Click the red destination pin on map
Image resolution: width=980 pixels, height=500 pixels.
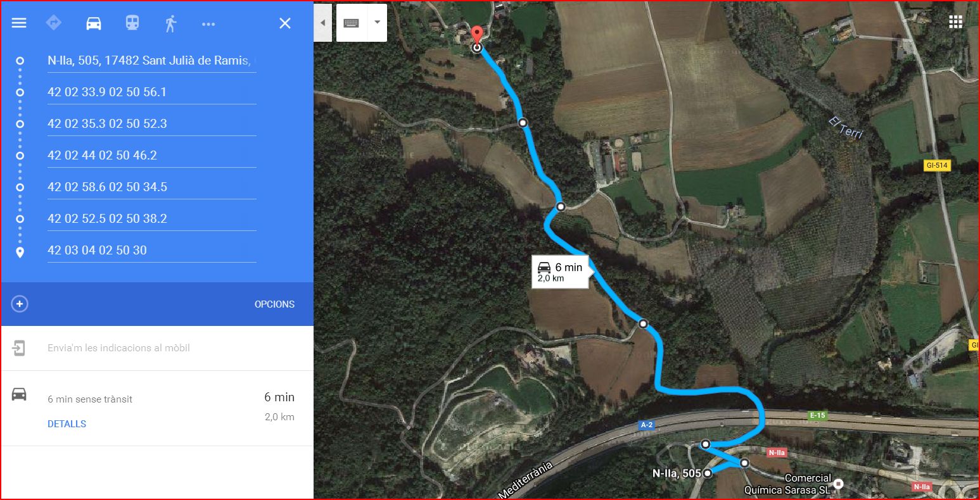coord(477,36)
